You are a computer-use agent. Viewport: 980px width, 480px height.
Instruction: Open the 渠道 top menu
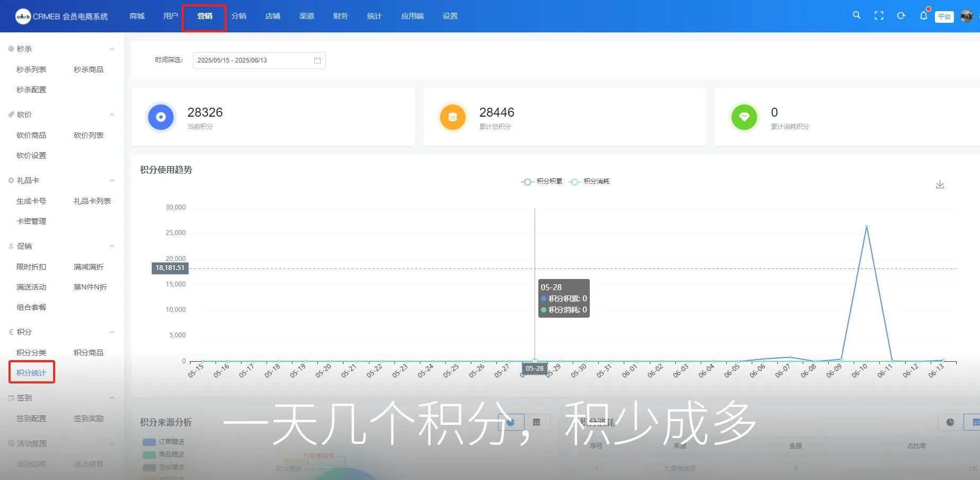coord(307,16)
